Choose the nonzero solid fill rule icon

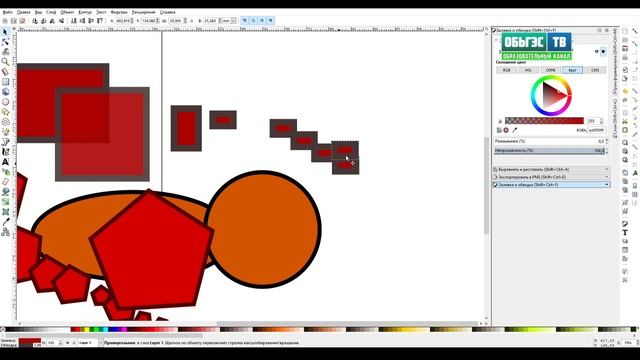pos(603,51)
